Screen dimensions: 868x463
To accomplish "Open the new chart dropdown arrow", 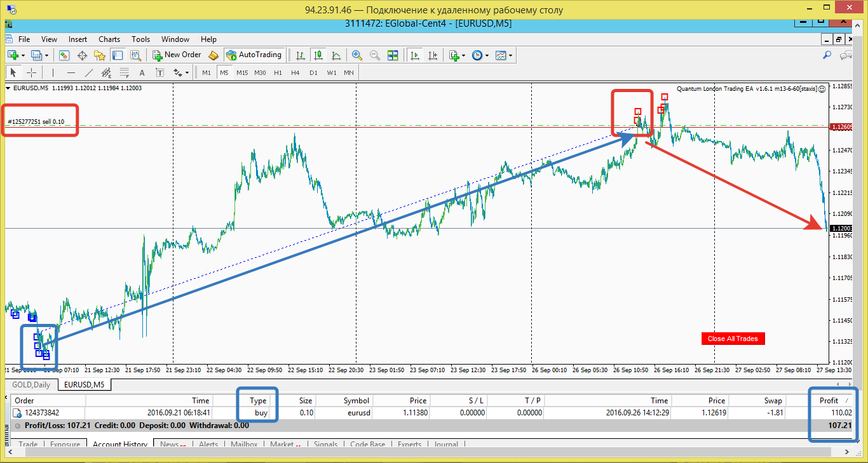I will click(x=23, y=56).
